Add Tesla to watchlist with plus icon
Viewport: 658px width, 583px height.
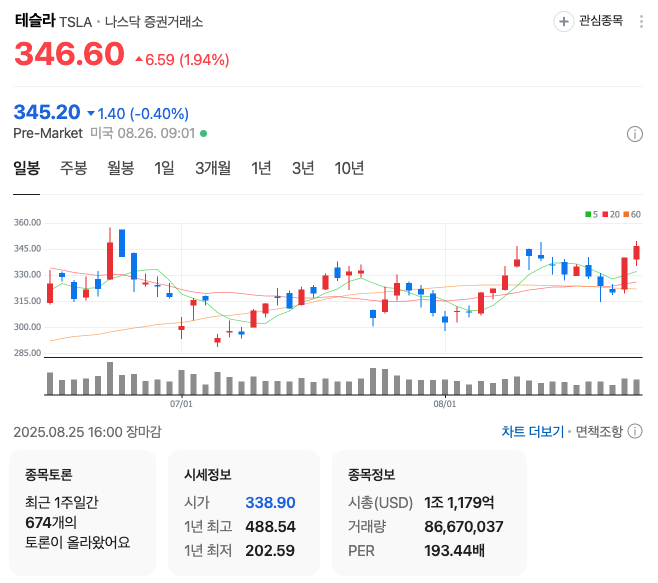tap(564, 21)
